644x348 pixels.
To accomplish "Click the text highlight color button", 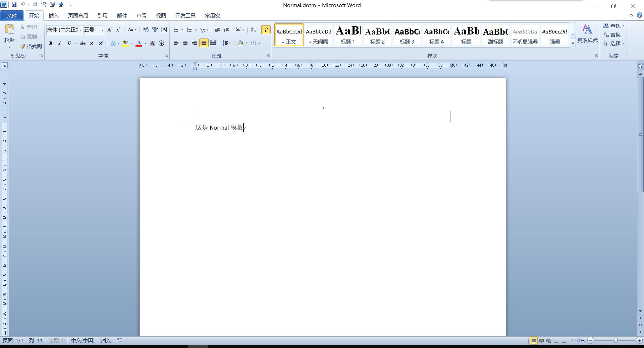I will pyautogui.click(x=125, y=43).
